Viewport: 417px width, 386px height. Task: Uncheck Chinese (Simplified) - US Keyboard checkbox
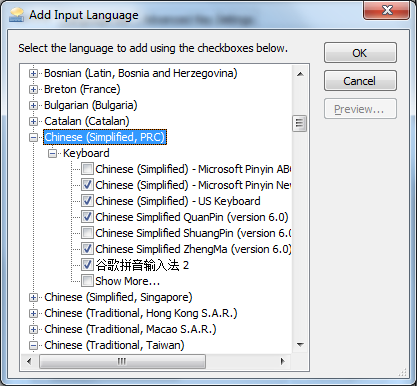[x=87, y=201]
